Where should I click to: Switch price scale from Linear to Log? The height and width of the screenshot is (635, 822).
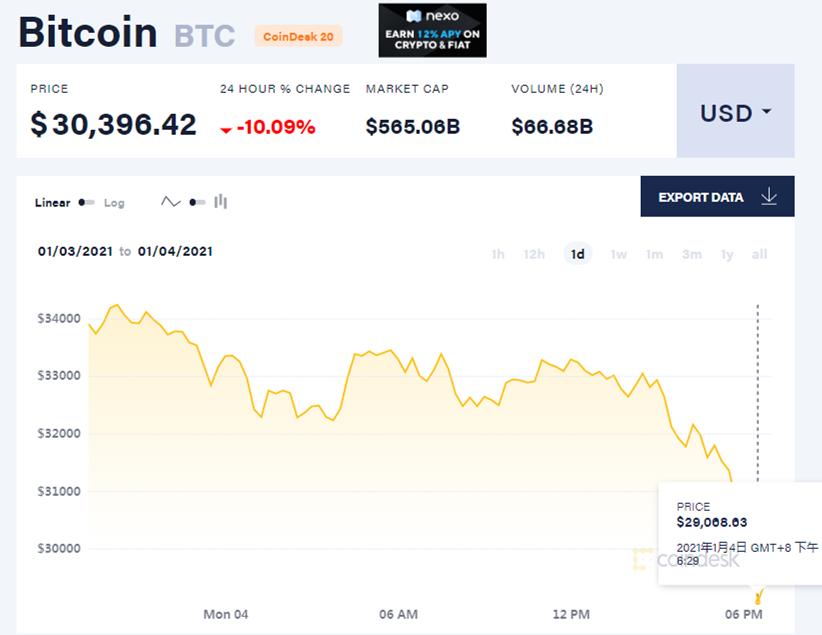[x=113, y=202]
